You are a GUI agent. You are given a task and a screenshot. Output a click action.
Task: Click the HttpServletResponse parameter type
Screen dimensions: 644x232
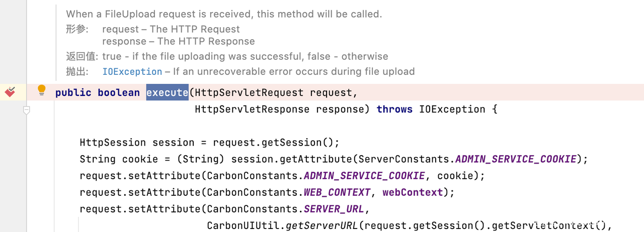coord(252,109)
